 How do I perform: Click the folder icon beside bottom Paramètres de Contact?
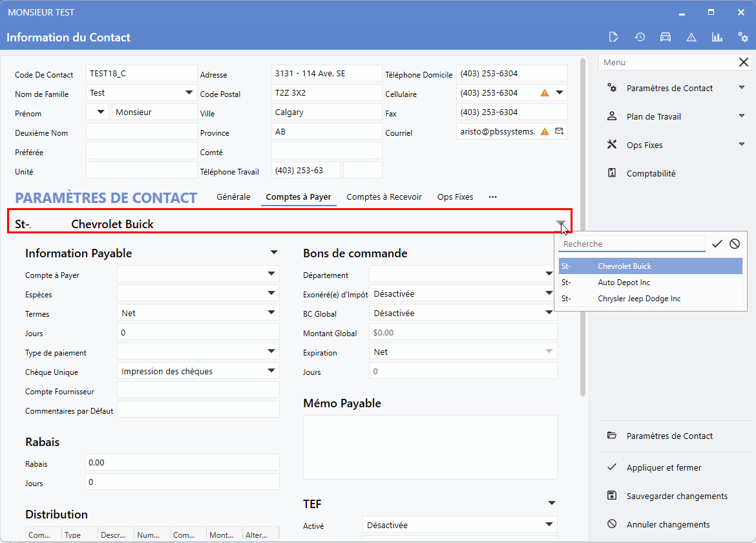click(612, 436)
